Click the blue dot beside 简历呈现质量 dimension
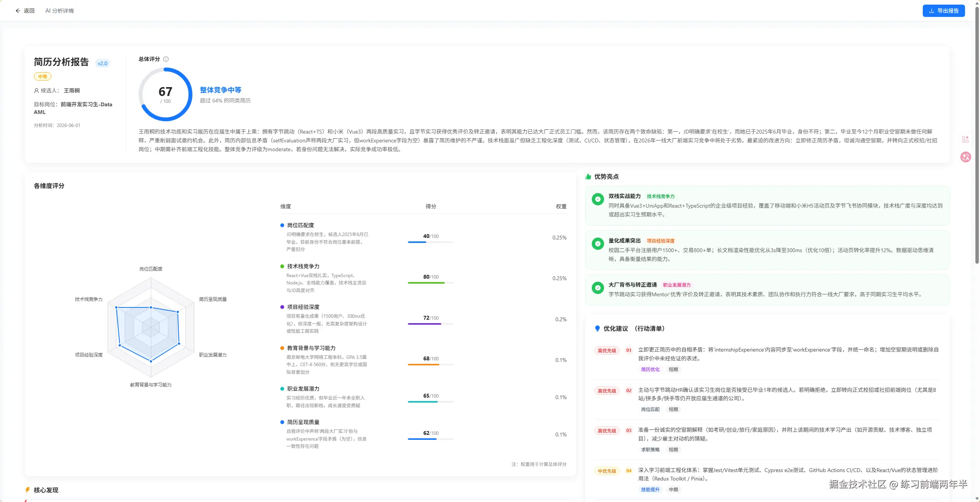980x502 pixels. click(x=282, y=422)
